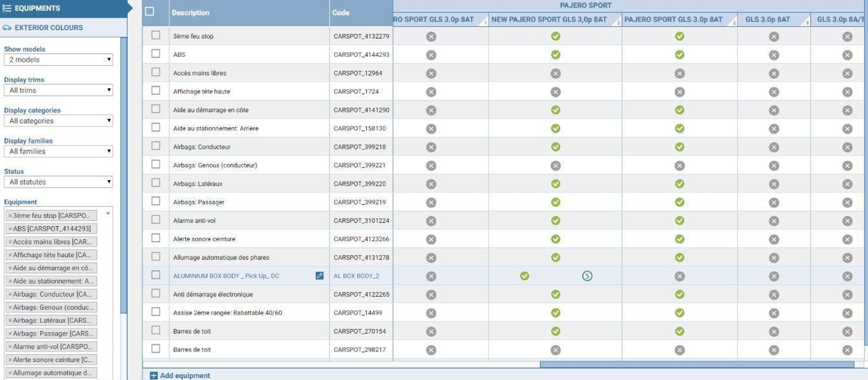Click the Airbags: Latéraux description
Image resolution: width=868 pixels, height=380 pixels.
click(x=198, y=184)
